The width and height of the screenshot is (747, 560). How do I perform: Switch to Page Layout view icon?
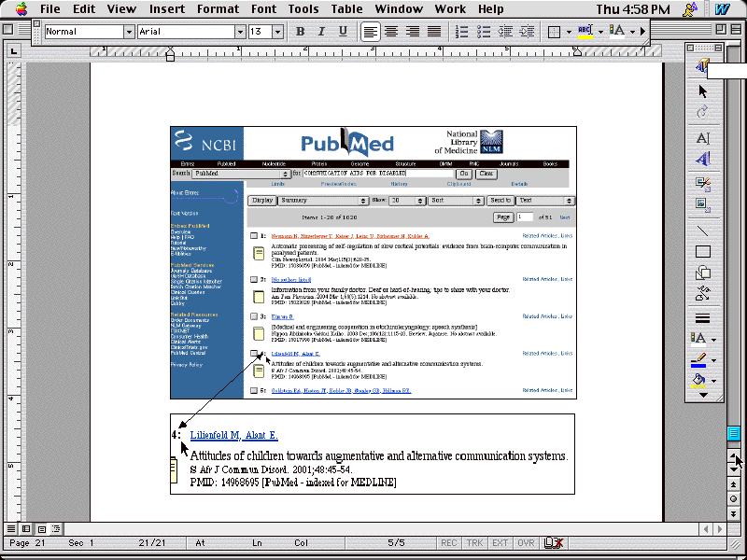(x=41, y=528)
